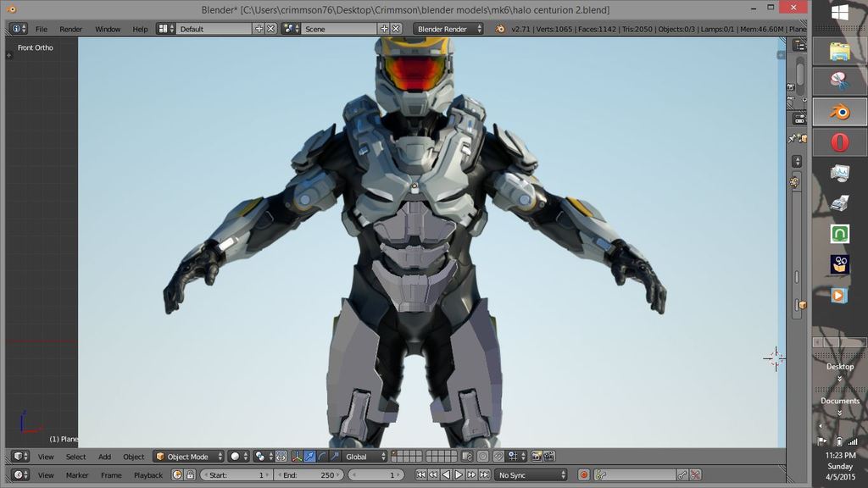Image resolution: width=868 pixels, height=488 pixels.
Task: Enable the rotate manipulator
Action: pyautogui.click(x=322, y=457)
